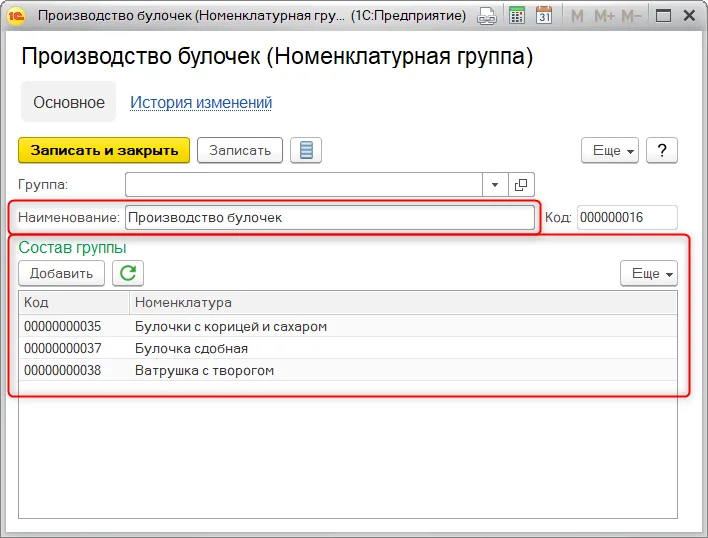The width and height of the screenshot is (708, 538).
Task: Expand the Группа dropdown arrow
Action: [x=495, y=185]
